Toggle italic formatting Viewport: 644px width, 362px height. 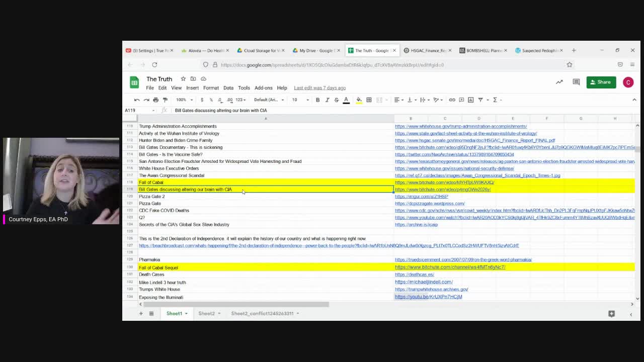(327, 100)
